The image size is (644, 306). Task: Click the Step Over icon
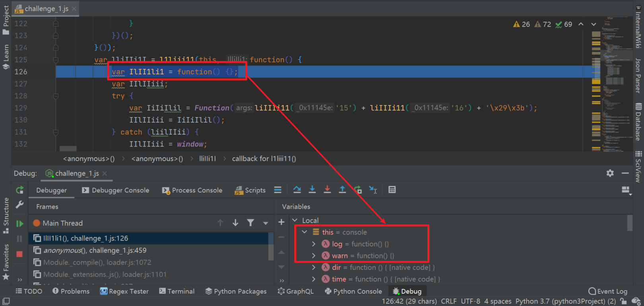coord(297,190)
